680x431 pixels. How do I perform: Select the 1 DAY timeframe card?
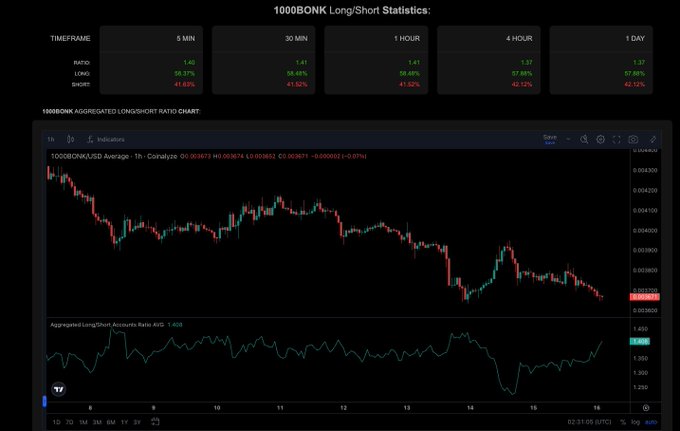[601, 59]
